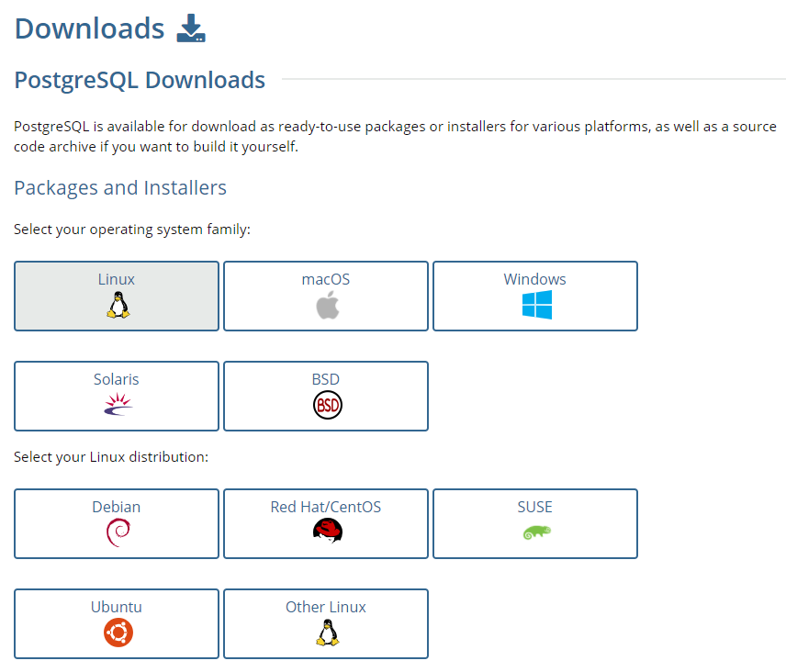
Task: Pick the Solaris label
Action: [x=117, y=379]
